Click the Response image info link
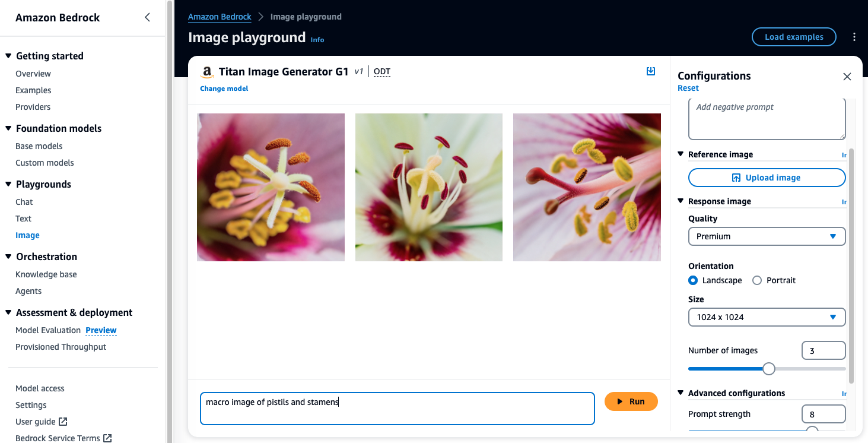This screenshot has width=868, height=443. click(844, 202)
